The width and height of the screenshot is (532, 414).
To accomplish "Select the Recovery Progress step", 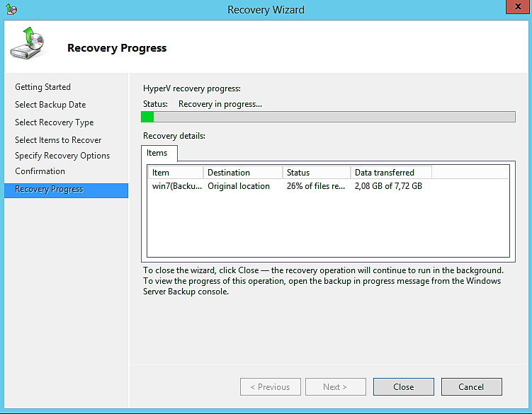I will coord(66,190).
